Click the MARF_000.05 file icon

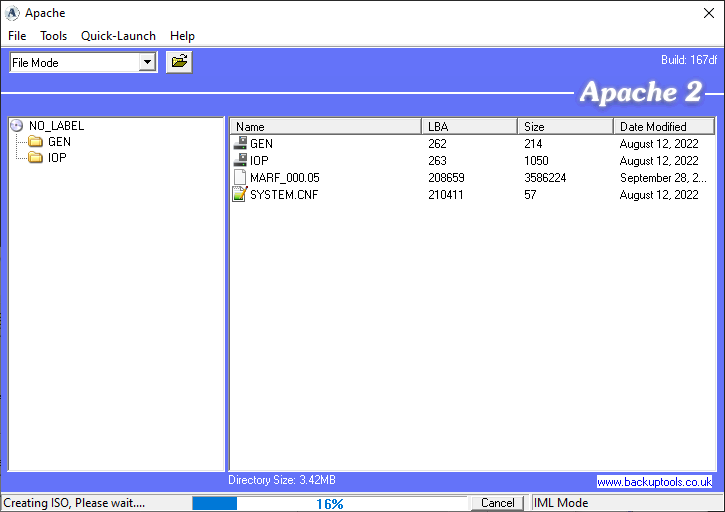tap(240, 178)
